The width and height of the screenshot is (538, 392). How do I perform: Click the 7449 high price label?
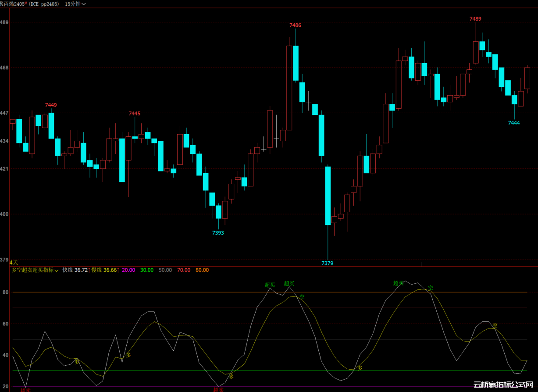51,105
